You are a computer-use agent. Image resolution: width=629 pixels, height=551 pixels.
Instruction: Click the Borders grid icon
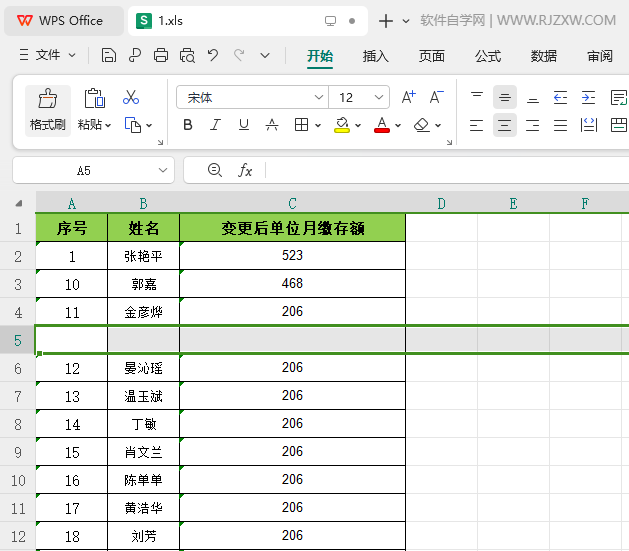coord(301,125)
